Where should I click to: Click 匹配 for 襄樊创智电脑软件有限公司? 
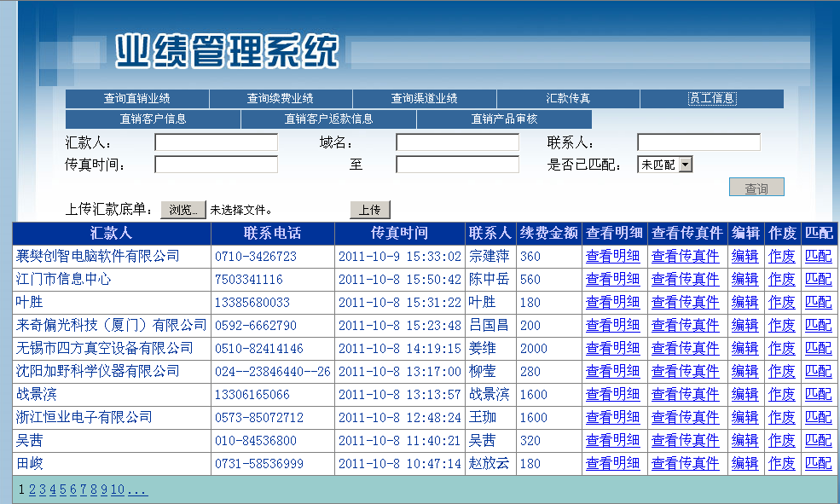(x=819, y=257)
